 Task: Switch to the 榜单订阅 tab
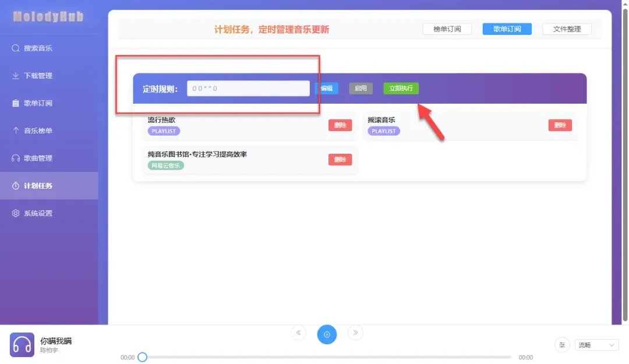click(447, 29)
